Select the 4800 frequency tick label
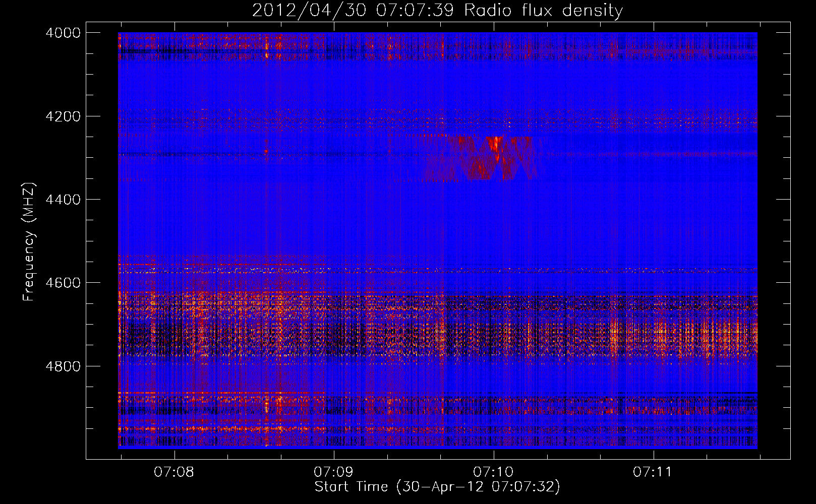This screenshot has width=816, height=504. [63, 366]
